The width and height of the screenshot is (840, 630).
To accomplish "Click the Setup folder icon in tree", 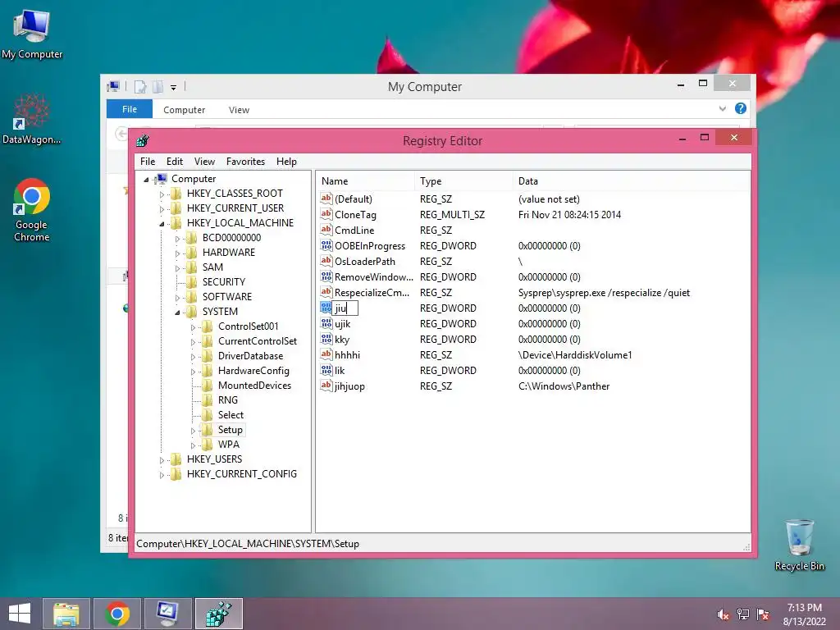I will (x=207, y=430).
